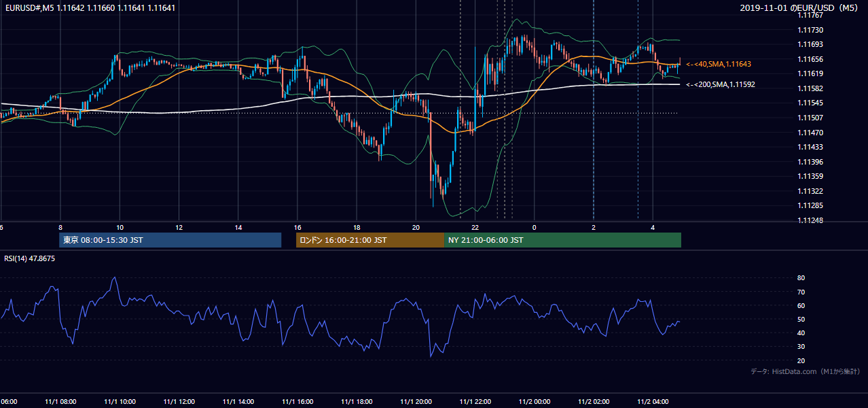Click the 1.11285 price axis label

click(810, 206)
